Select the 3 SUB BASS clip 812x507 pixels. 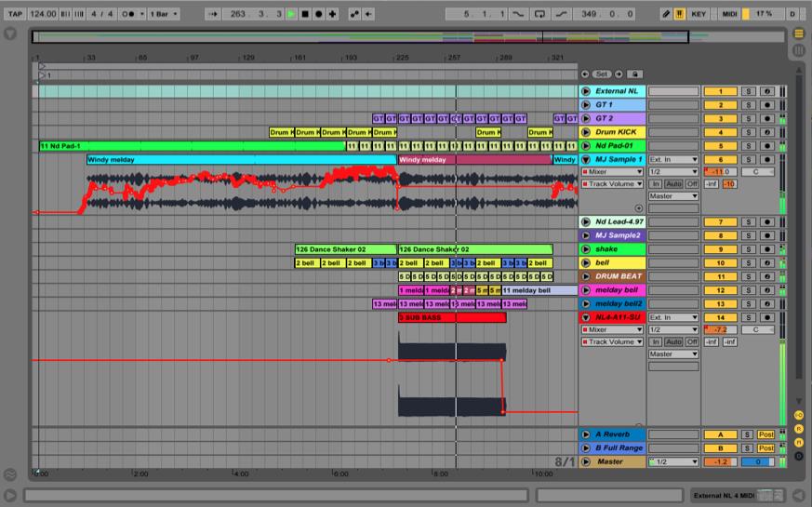coord(452,317)
